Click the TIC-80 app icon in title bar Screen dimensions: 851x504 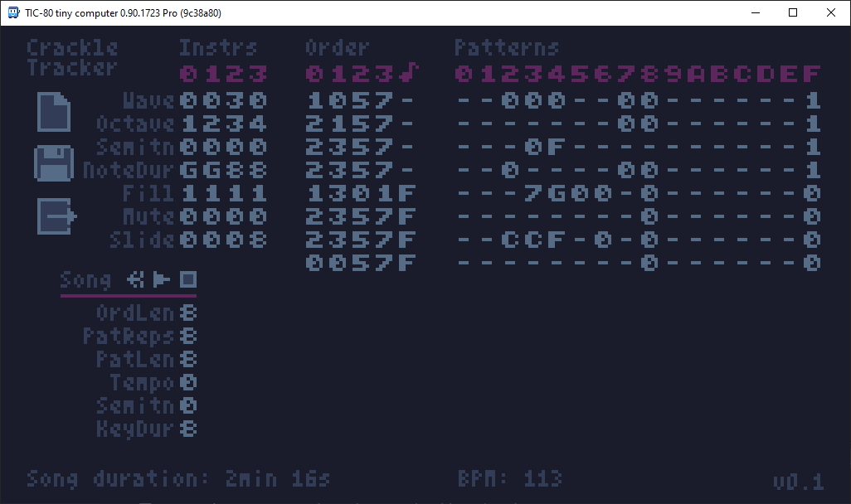13,12
